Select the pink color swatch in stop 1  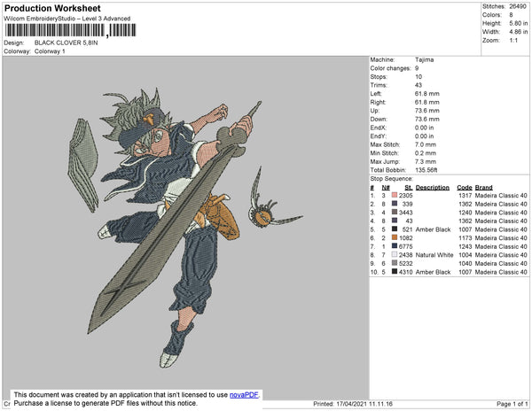(395, 195)
